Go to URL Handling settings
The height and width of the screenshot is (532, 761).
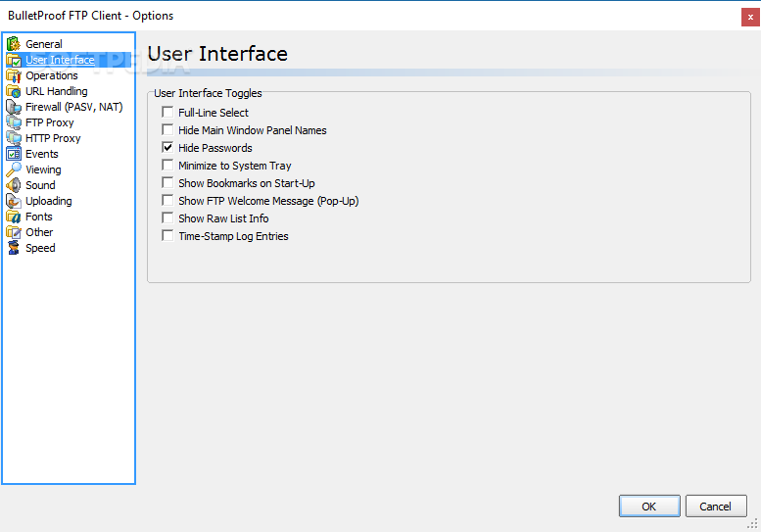56,91
